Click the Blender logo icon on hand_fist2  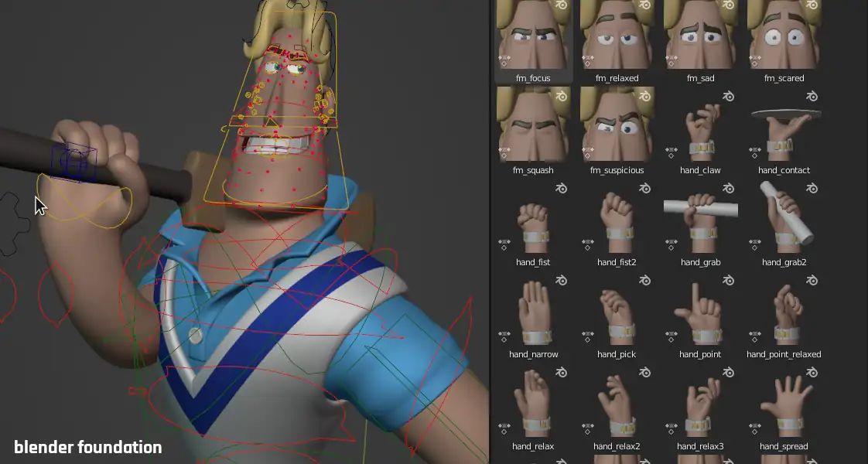tap(645, 189)
